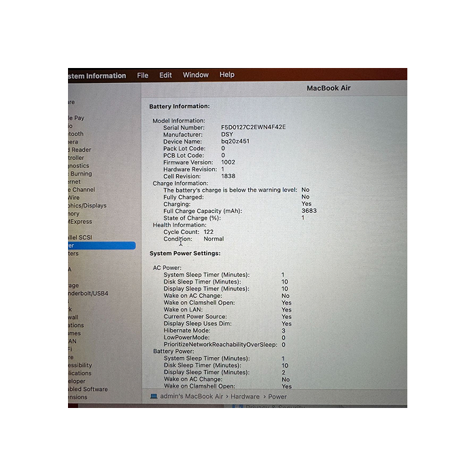Open the Edit menu

(165, 75)
